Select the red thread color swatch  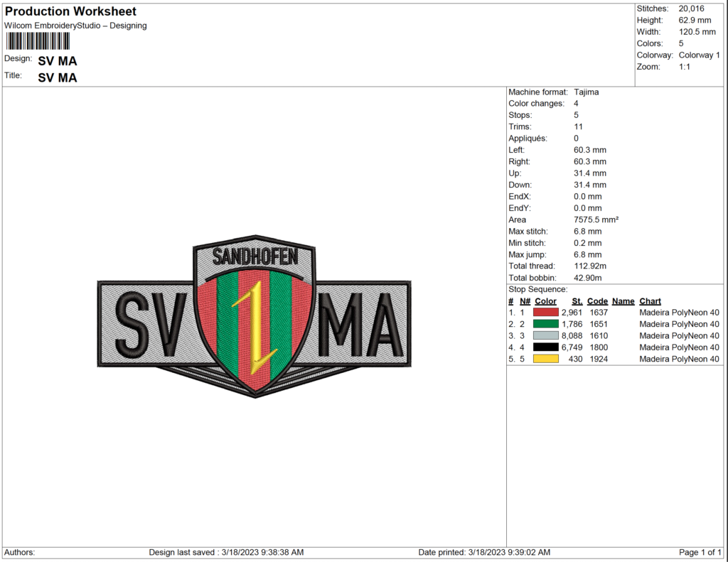point(545,313)
